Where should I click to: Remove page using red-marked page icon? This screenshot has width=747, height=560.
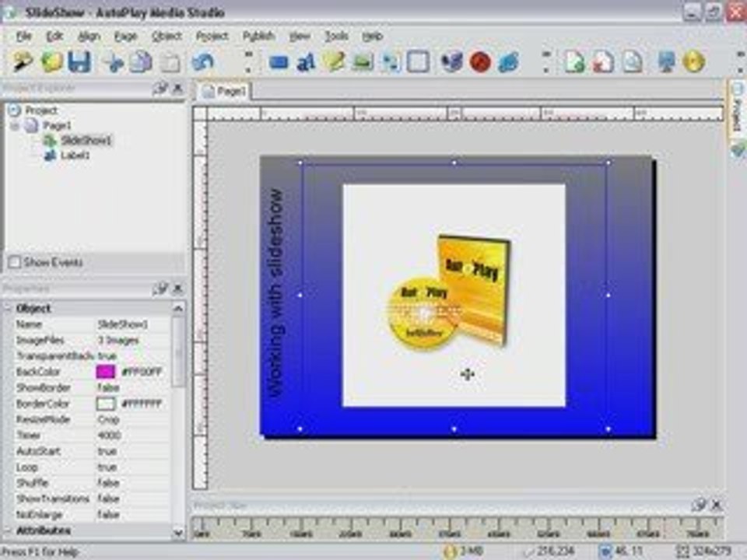pos(603,62)
